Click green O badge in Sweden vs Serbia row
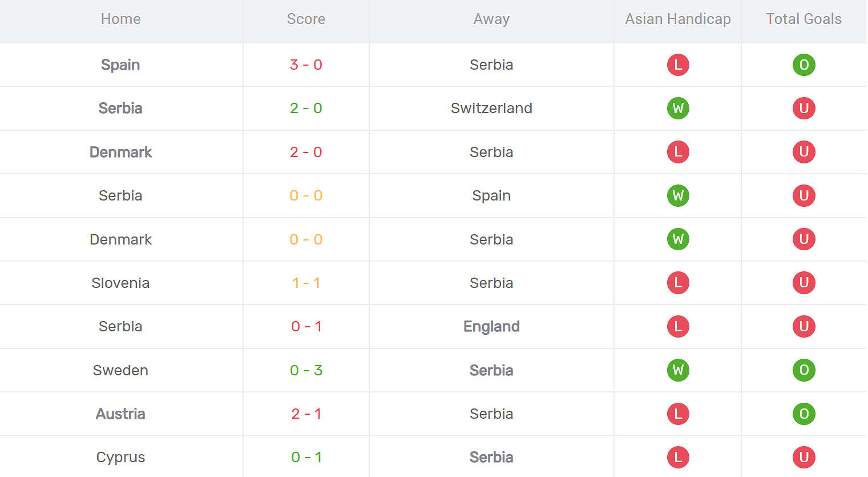868x477 pixels. 804,370
